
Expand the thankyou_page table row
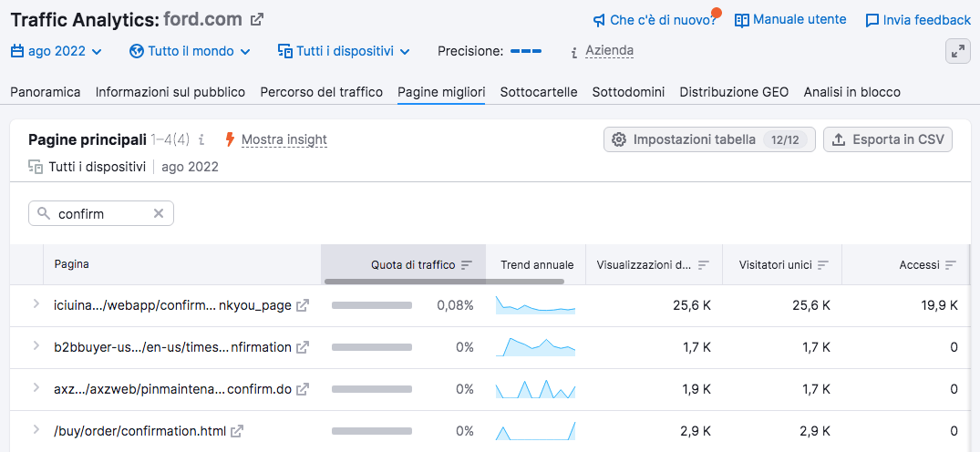pos(36,304)
